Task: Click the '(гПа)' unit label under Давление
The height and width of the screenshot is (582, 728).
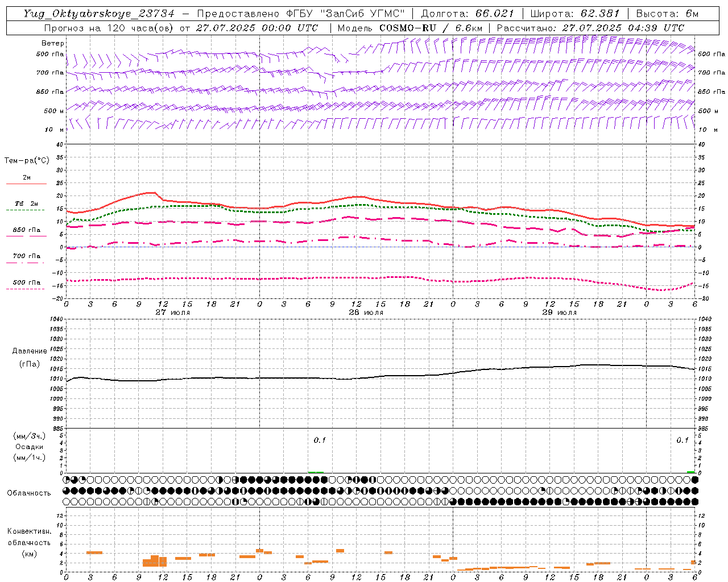Action: click(30, 364)
